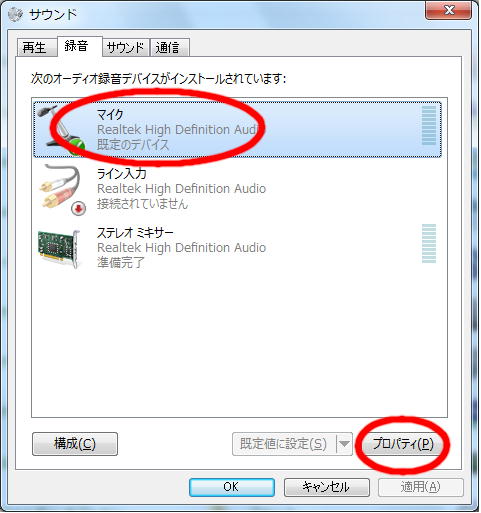Click the 適用(A) button

pos(420,487)
